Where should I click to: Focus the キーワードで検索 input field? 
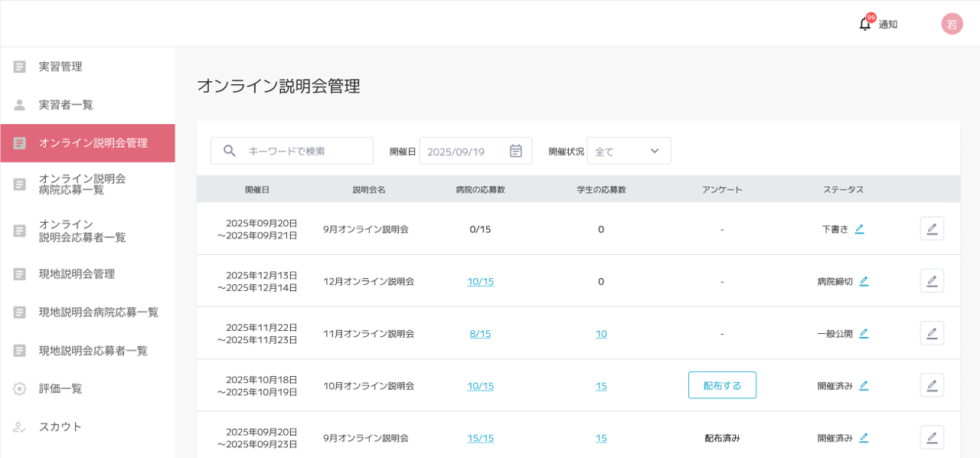(306, 151)
